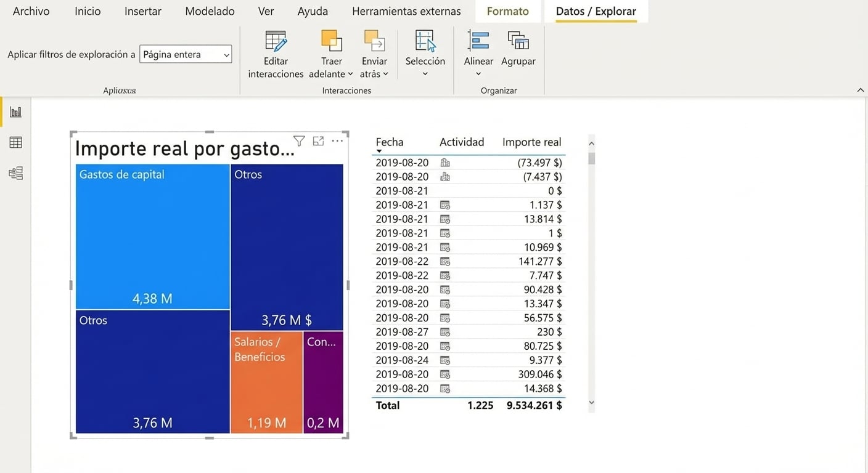The width and height of the screenshot is (868, 473).
Task: Click the Importe real column header
Action: [531, 142]
